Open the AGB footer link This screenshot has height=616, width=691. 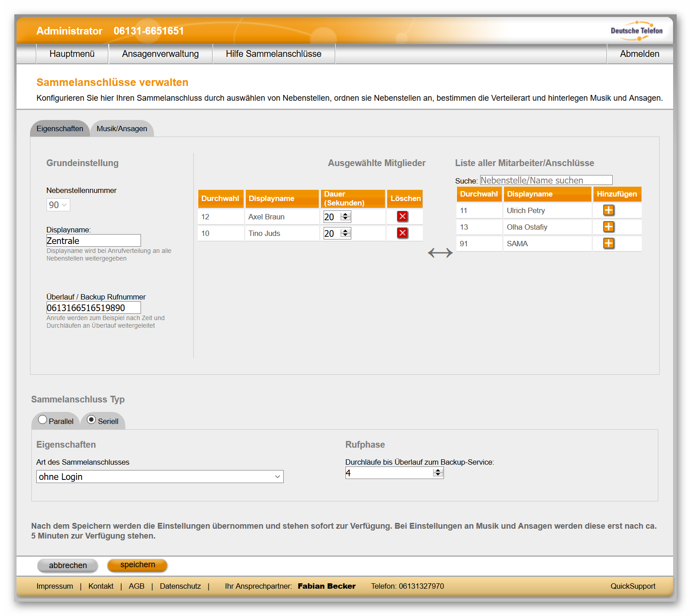[x=136, y=586]
